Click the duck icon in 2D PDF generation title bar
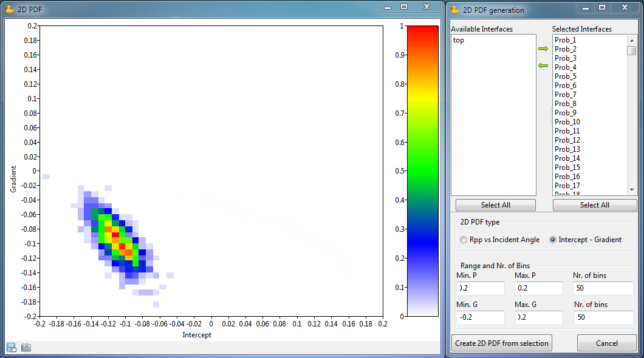This screenshot has height=358, width=644. coord(455,10)
